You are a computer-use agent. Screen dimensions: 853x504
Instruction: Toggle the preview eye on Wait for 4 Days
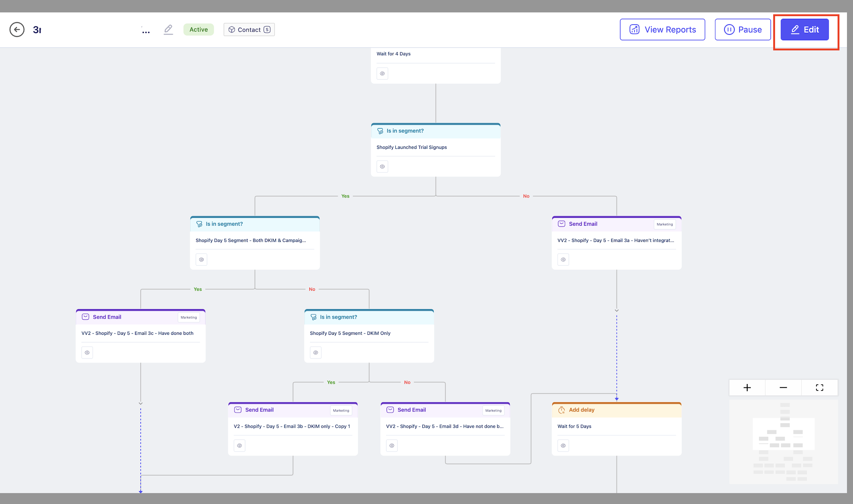pos(382,73)
